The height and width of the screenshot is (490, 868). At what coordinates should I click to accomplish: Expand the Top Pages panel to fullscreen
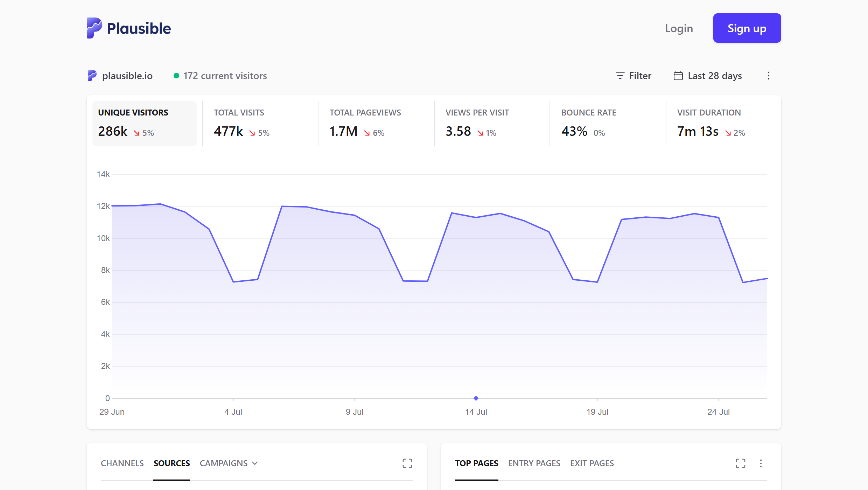(x=740, y=463)
